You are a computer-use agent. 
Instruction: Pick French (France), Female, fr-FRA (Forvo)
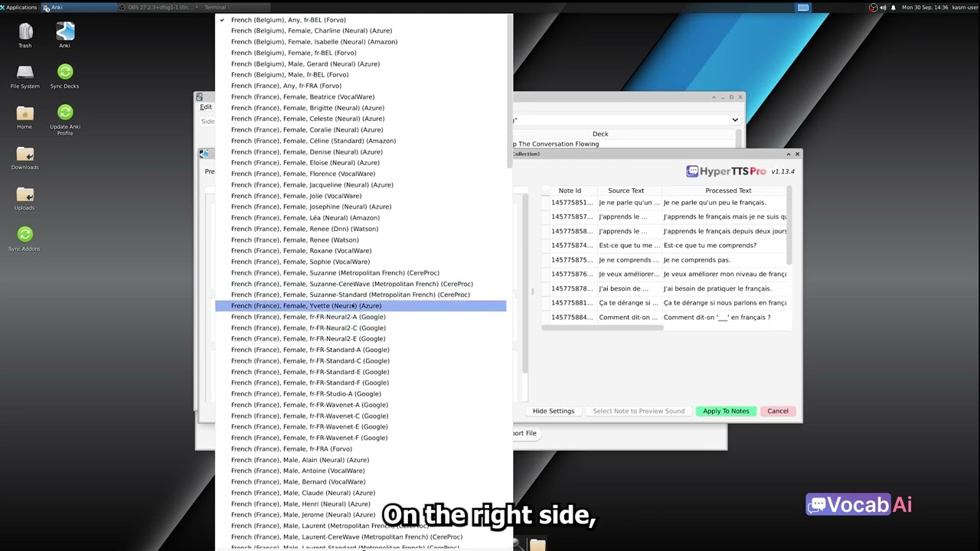pyautogui.click(x=361, y=449)
